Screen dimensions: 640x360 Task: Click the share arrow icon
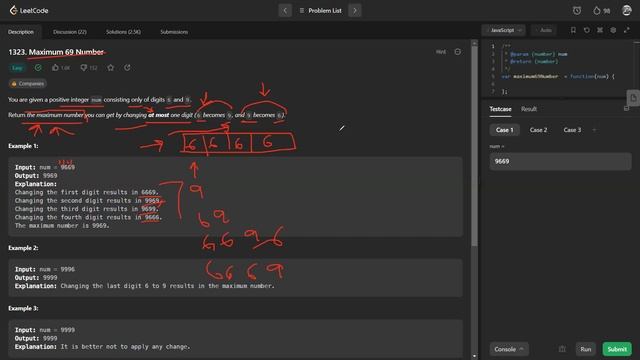click(x=127, y=68)
